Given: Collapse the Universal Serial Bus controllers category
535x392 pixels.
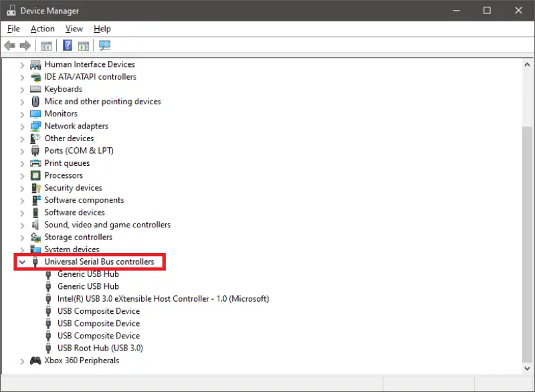Looking at the screenshot, I should click(x=22, y=262).
